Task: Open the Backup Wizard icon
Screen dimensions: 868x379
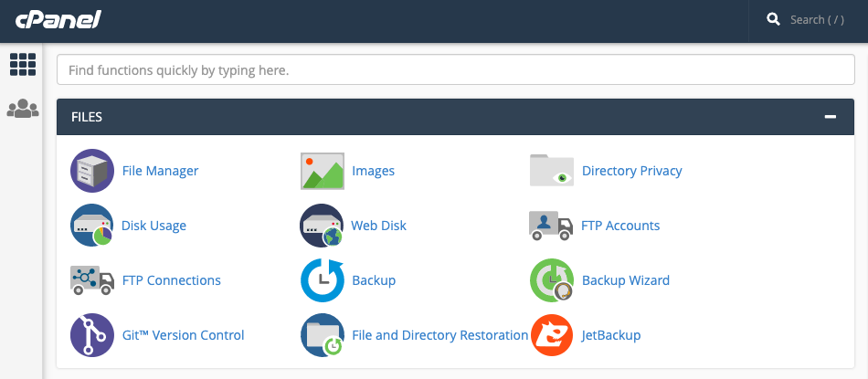Action: (x=551, y=280)
